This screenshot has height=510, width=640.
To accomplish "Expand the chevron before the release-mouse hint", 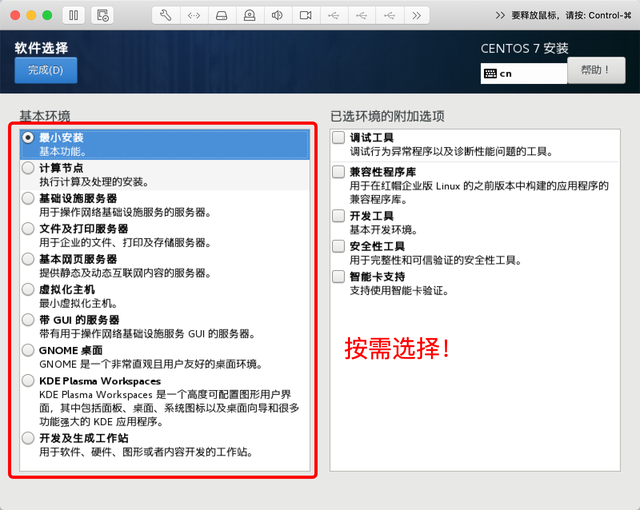I will 500,16.
